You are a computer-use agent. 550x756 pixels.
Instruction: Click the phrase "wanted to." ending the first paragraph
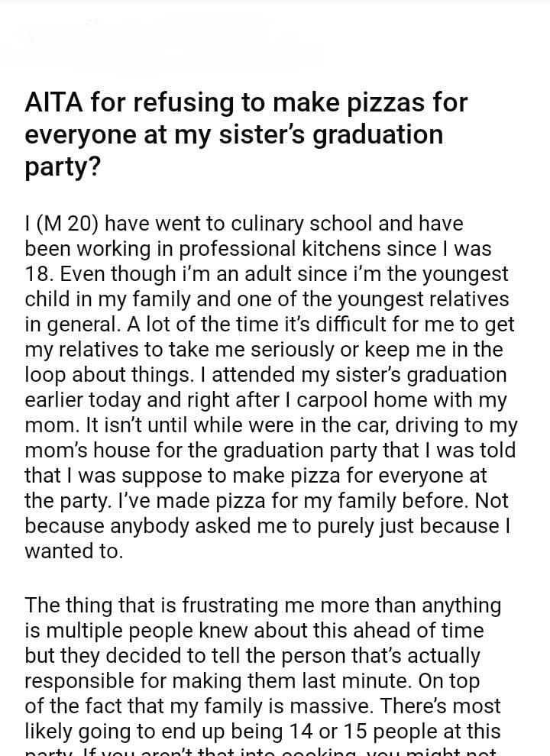(73, 551)
